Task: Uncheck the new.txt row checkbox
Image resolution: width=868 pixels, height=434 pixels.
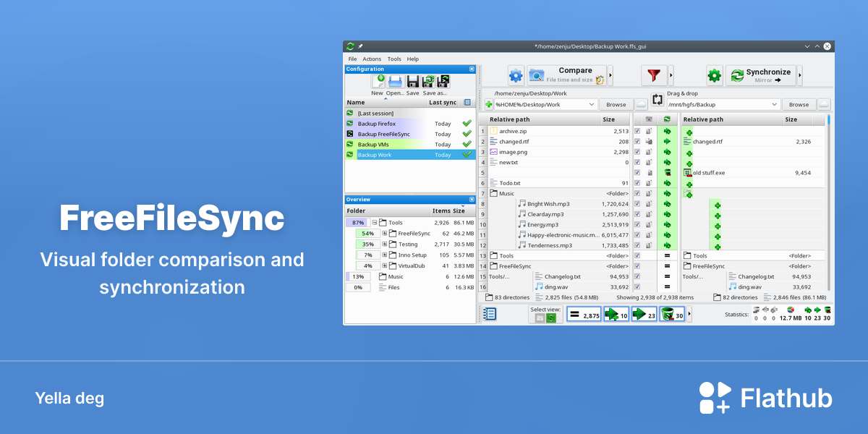Action: [637, 163]
